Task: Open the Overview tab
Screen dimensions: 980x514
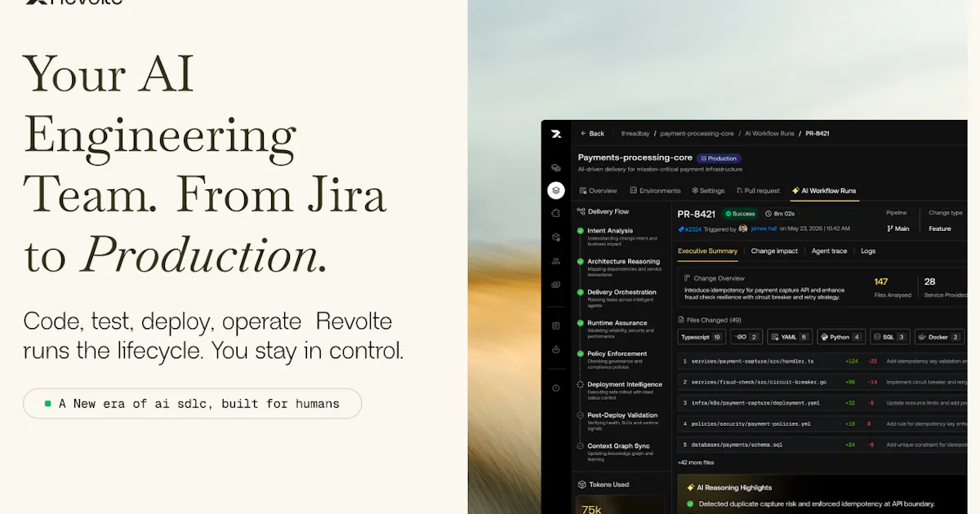Action: (x=598, y=191)
